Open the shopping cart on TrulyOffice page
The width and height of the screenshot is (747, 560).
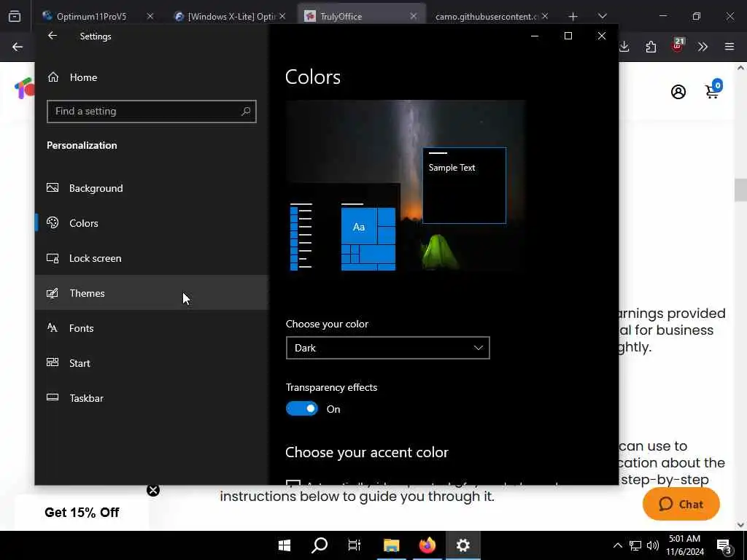click(x=713, y=90)
